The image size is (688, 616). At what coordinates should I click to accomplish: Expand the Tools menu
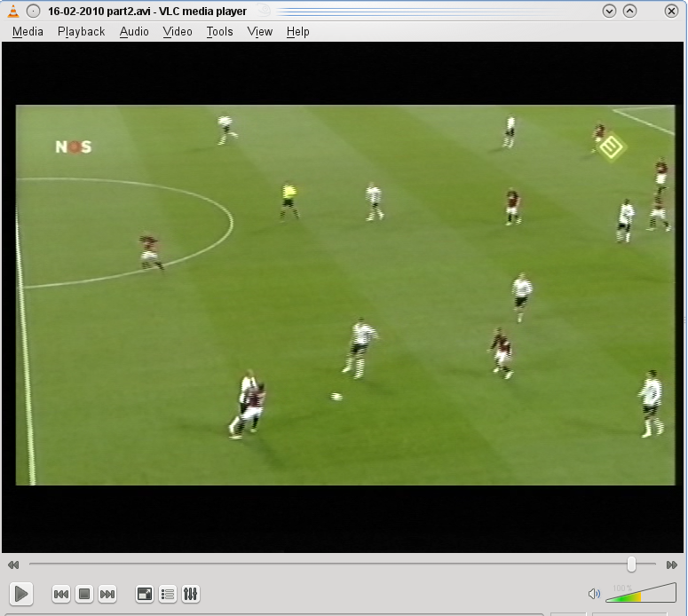coord(219,31)
